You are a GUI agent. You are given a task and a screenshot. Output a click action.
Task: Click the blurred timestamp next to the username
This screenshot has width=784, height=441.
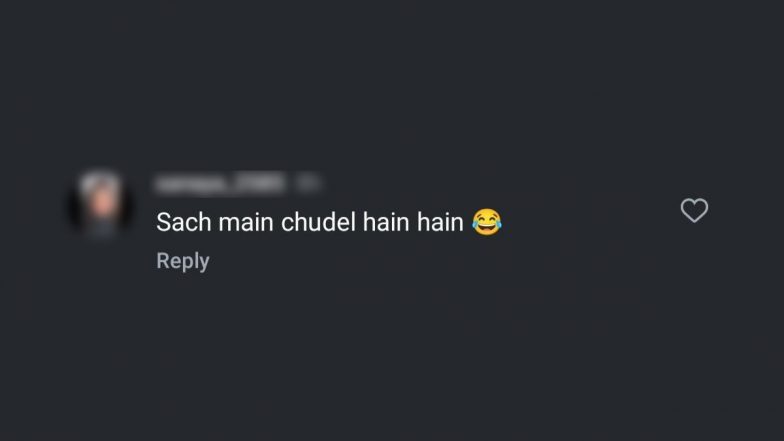click(308, 184)
